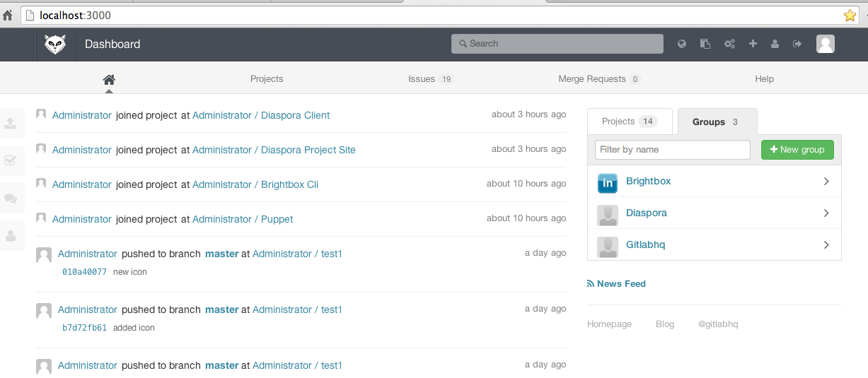Viewport: 868px width, 378px height.
Task: Toggle merge events filter in sidebar
Action: pos(11,160)
